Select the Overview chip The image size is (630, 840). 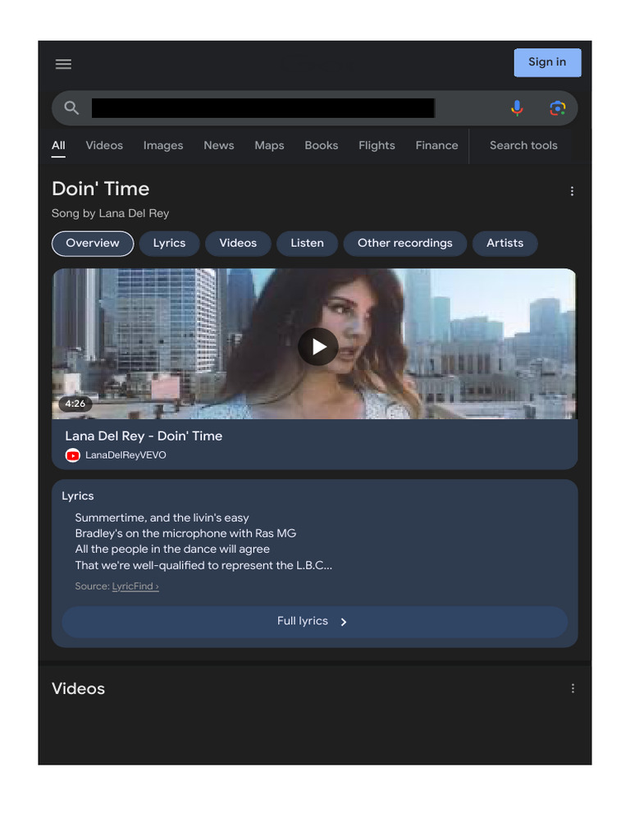pos(93,244)
